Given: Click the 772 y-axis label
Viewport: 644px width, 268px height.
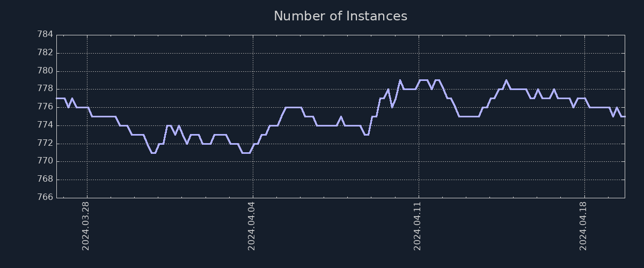Looking at the screenshot, I should tap(45, 143).
